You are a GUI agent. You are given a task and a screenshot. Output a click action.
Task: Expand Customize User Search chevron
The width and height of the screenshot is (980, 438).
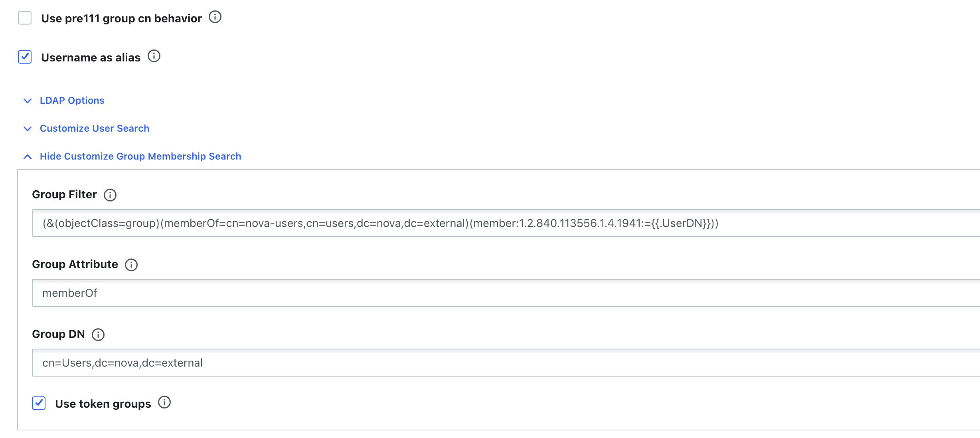coord(28,129)
